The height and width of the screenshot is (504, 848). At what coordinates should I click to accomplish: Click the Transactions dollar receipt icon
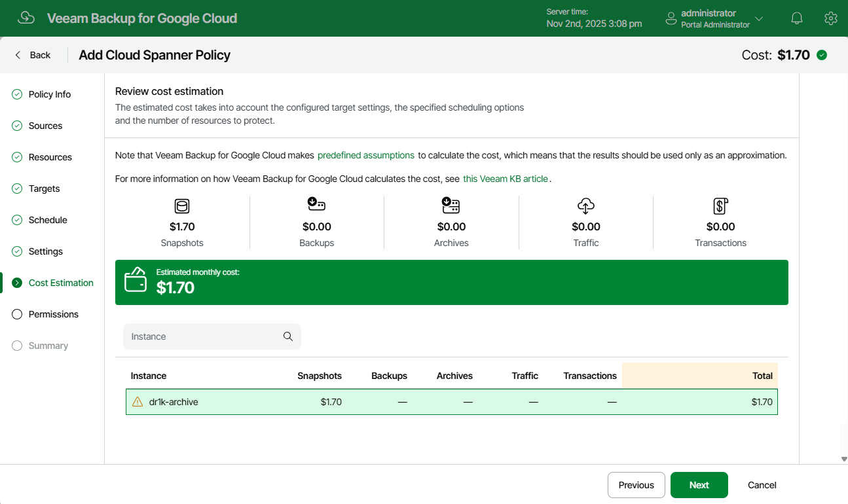pos(720,206)
